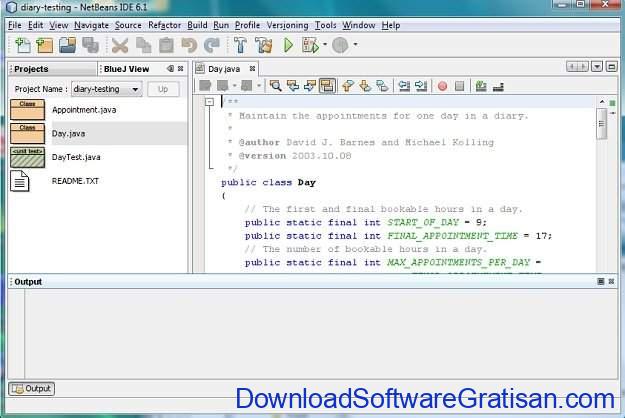The height and width of the screenshot is (418, 625).
Task: Switch to the Projects tab
Action: (x=52, y=69)
